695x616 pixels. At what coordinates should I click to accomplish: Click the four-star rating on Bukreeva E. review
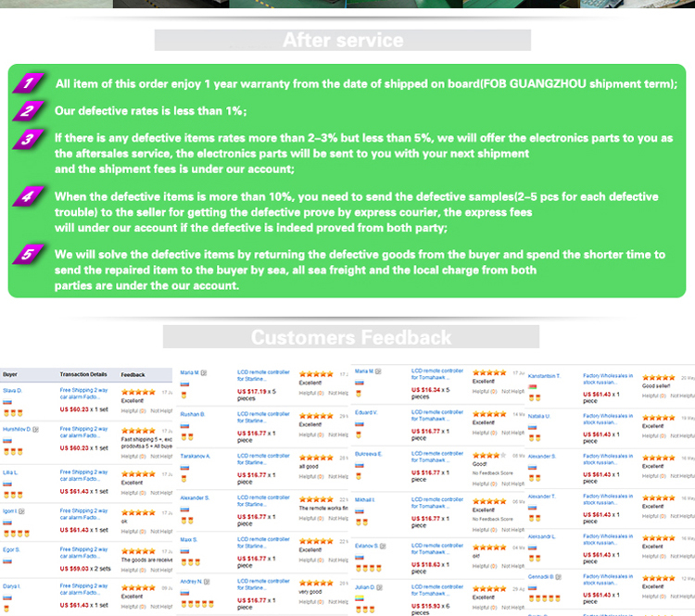pyautogui.click(x=486, y=456)
